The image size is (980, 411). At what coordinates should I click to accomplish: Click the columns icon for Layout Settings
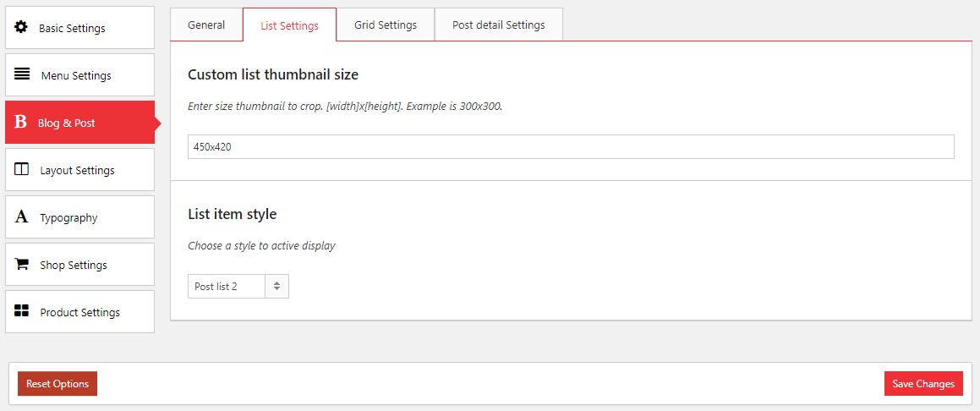click(x=22, y=169)
